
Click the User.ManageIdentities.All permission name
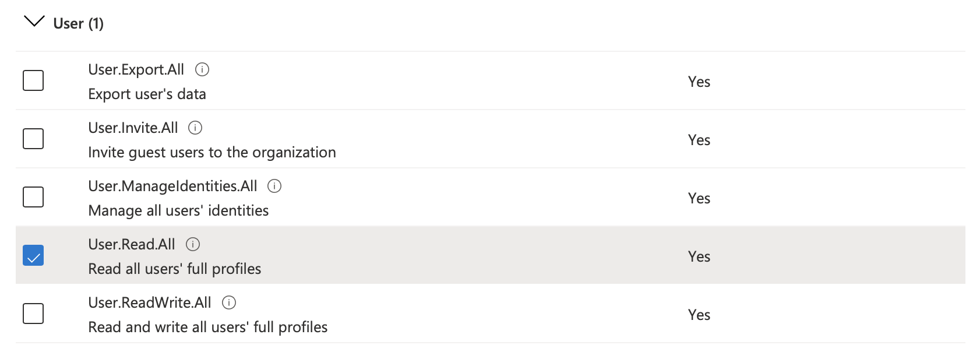[172, 186]
